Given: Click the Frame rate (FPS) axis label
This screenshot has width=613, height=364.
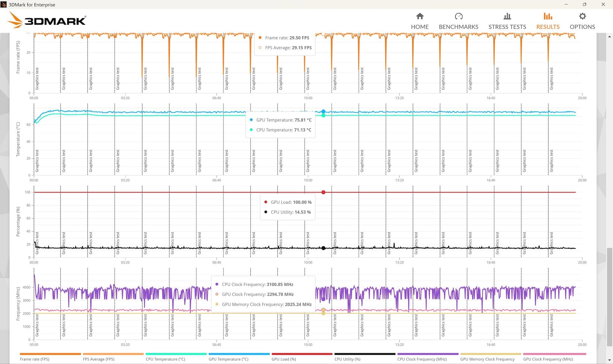Looking at the screenshot, I should [18, 57].
